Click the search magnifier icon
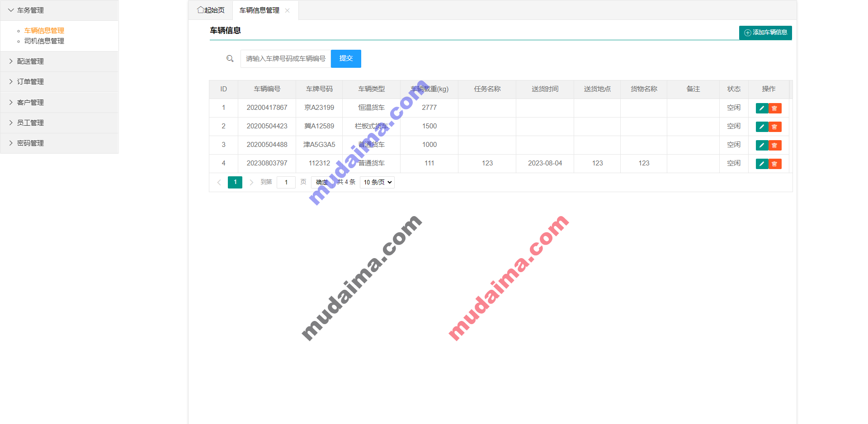The image size is (868, 424). coord(230,59)
